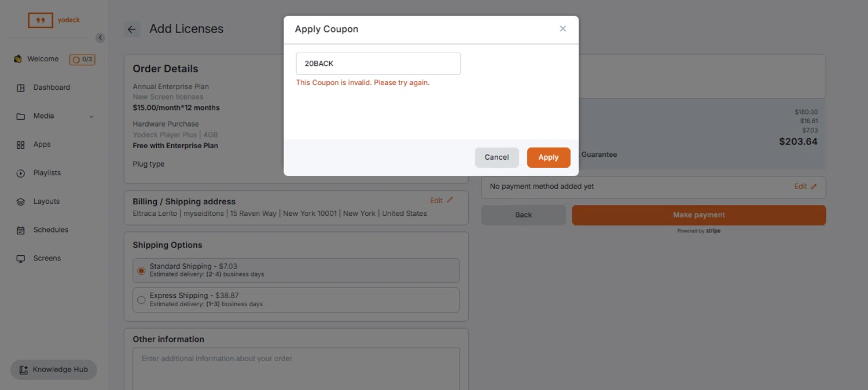
Task: Close the Apply Coupon dialog with X
Action: pos(562,29)
